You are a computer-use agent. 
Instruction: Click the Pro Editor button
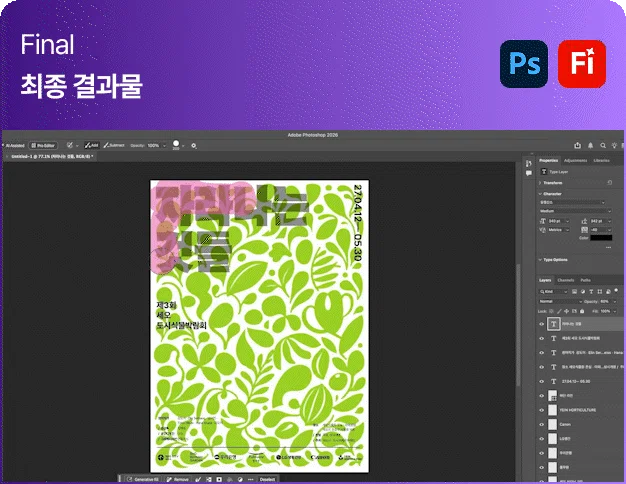[x=44, y=146]
